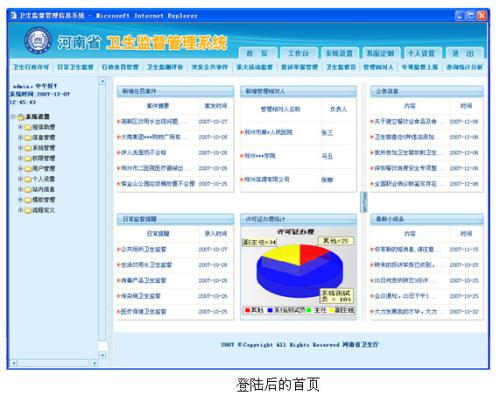Expand the 系统管理 tree node

(21, 148)
